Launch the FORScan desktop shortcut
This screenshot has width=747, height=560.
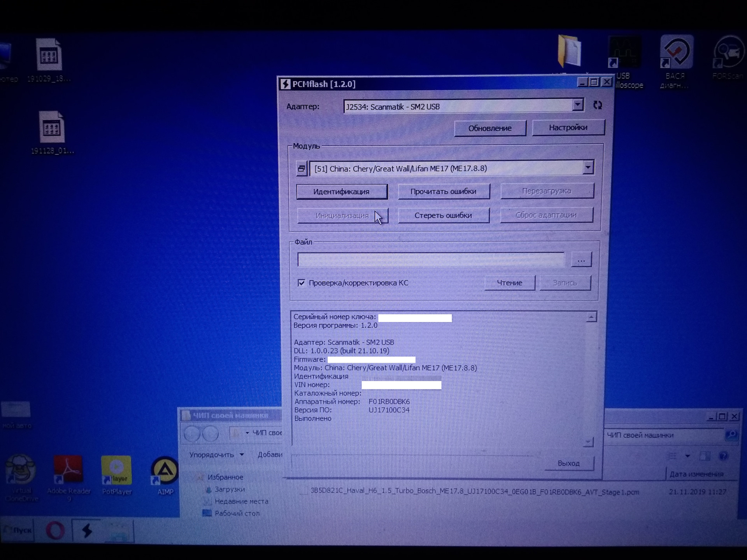click(728, 58)
